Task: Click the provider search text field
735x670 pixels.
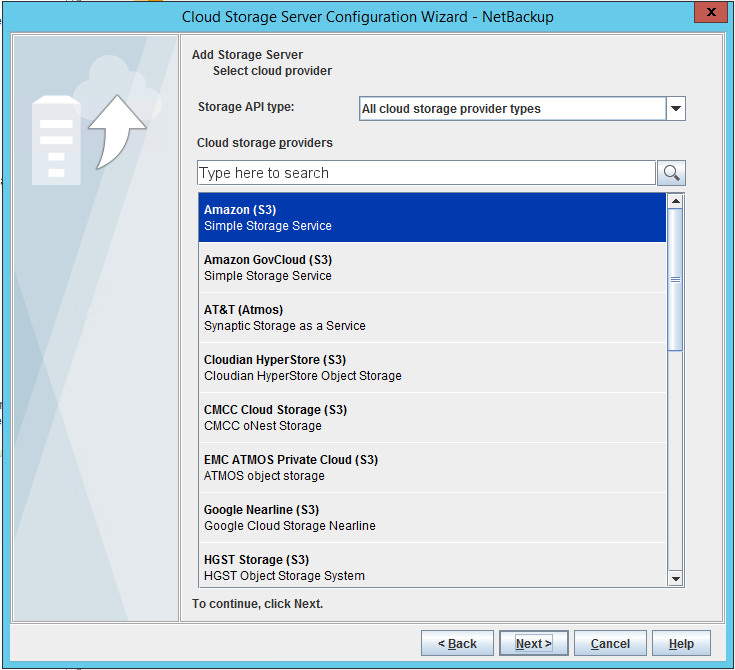Action: tap(426, 173)
